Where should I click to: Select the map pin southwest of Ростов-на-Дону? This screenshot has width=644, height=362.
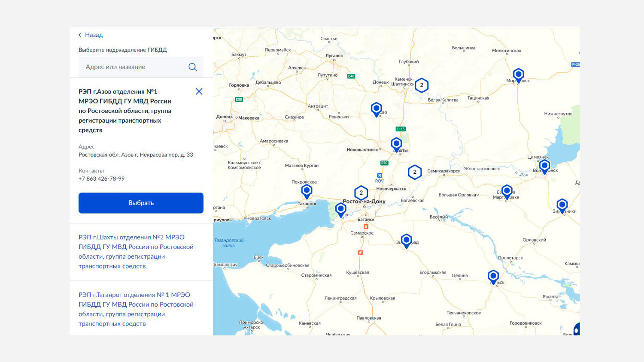click(340, 210)
